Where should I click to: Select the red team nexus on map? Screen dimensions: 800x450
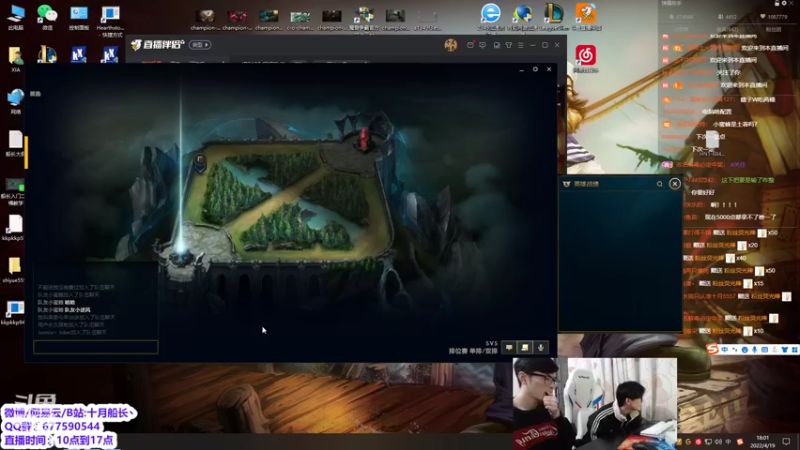tap(364, 138)
